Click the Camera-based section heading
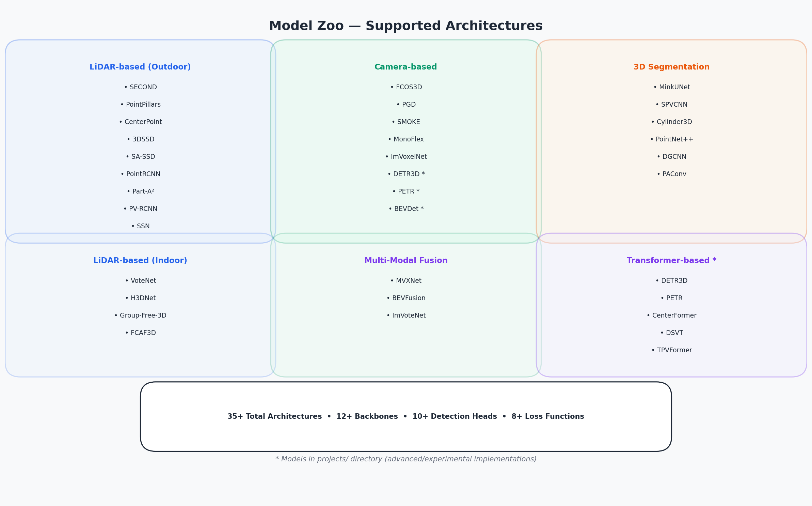812x506 pixels. point(405,67)
